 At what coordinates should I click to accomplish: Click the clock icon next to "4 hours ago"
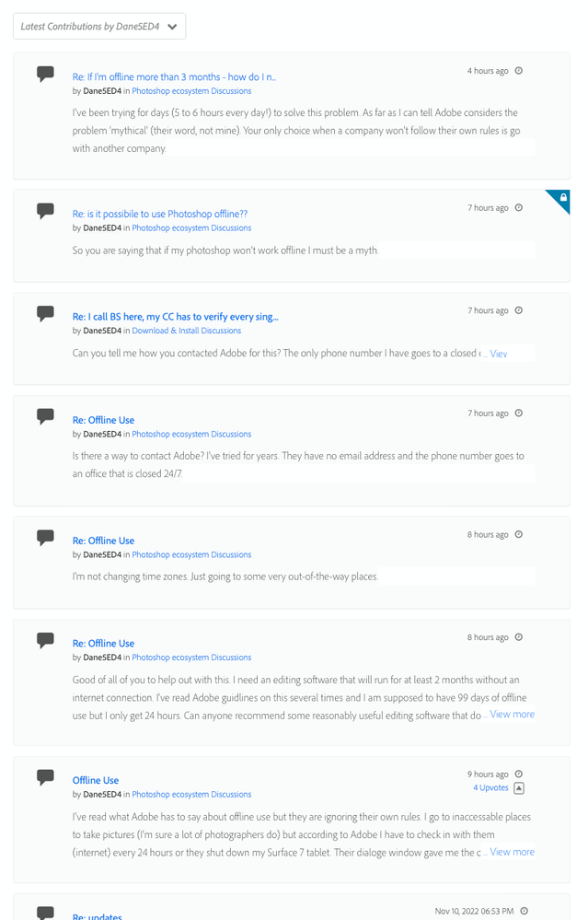click(x=518, y=71)
